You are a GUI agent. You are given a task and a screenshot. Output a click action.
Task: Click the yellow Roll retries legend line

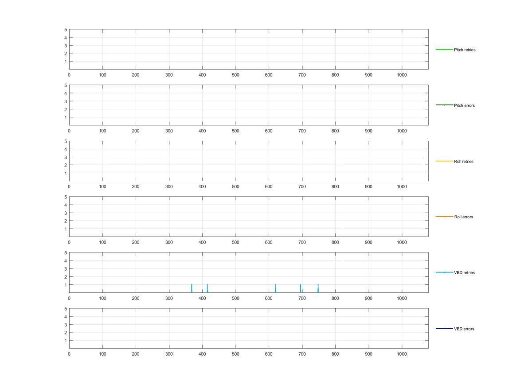coord(444,161)
